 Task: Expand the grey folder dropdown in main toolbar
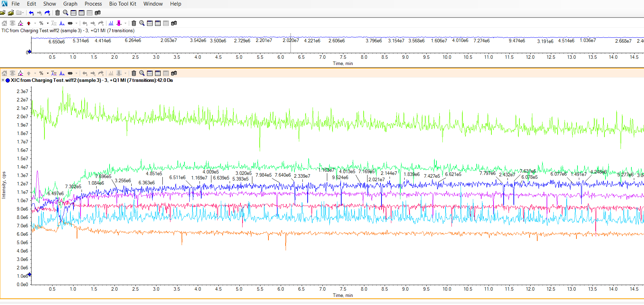click(x=23, y=13)
